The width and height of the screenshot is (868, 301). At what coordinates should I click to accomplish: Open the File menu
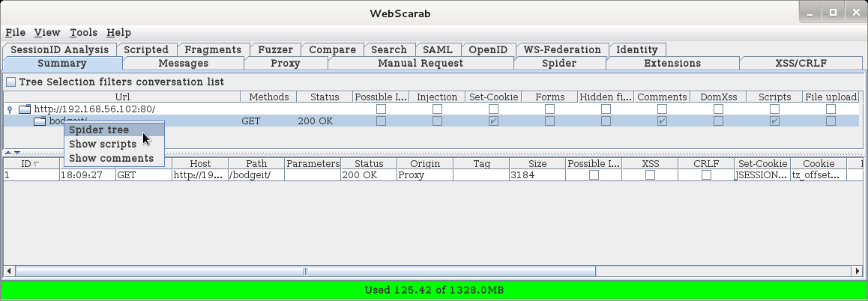[16, 33]
